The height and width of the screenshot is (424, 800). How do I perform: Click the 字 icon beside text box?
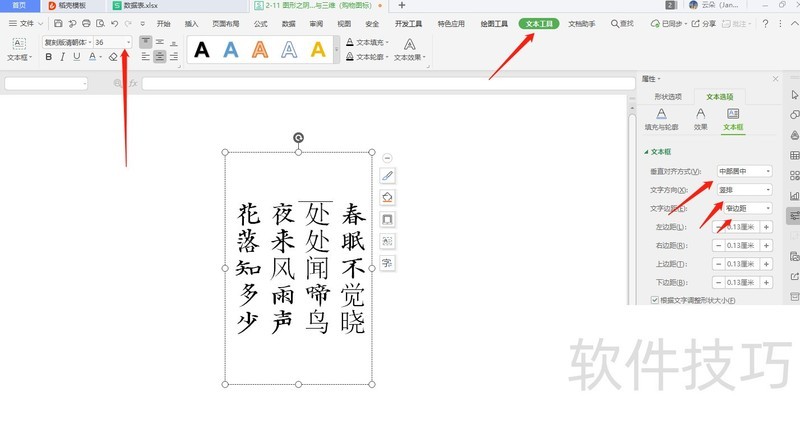click(x=387, y=263)
